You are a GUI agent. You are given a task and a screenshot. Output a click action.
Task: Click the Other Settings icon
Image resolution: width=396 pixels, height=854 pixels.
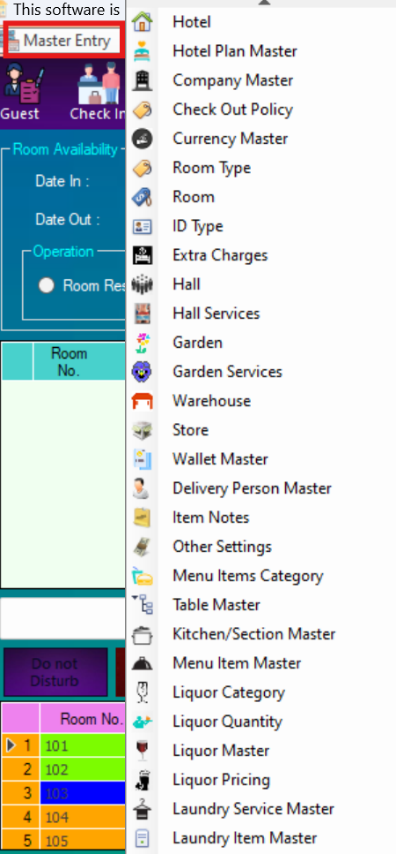(x=142, y=546)
